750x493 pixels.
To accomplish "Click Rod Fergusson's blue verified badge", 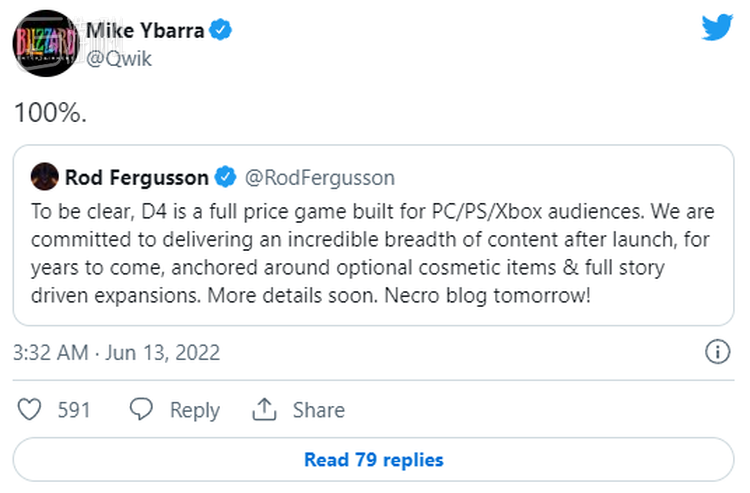I will tap(226, 178).
